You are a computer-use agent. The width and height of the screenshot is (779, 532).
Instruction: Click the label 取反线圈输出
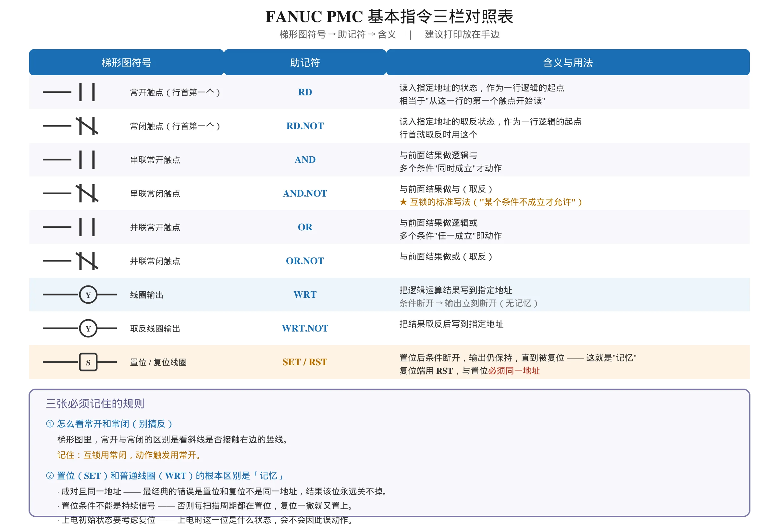155,329
